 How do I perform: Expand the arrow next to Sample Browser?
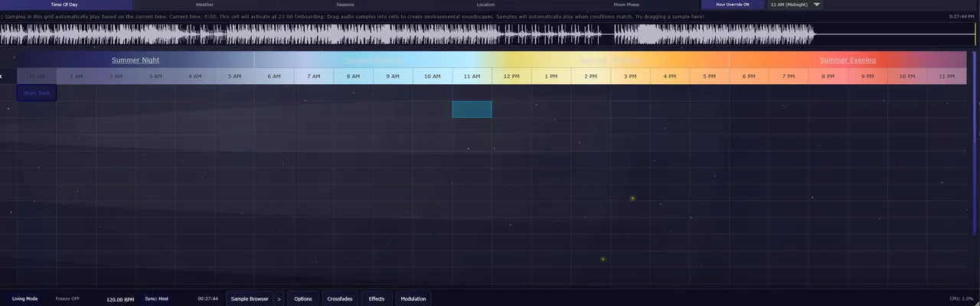point(279,298)
